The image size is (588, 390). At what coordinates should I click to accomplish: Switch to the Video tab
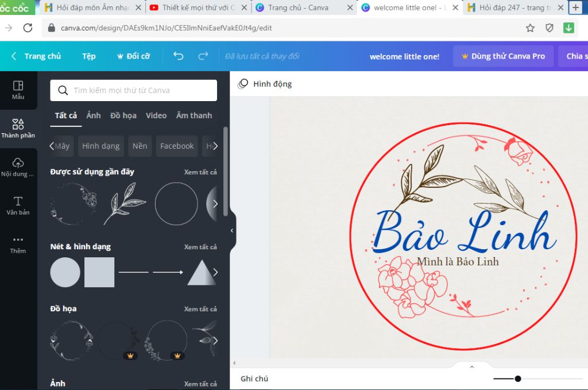156,115
